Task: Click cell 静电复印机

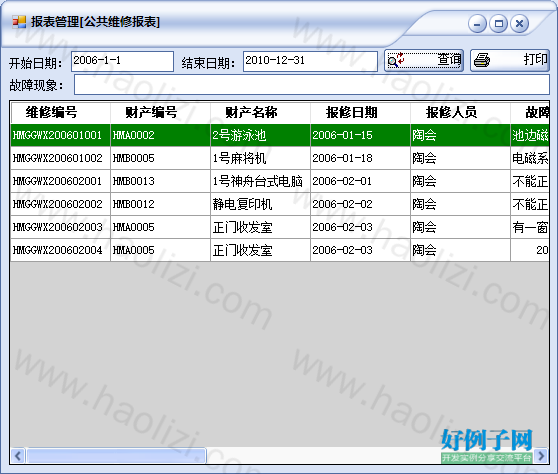Action: pos(260,204)
